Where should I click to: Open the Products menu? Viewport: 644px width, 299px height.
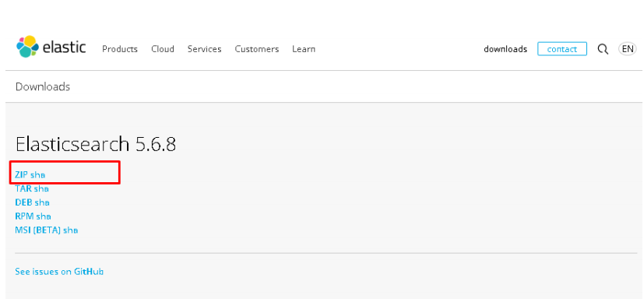120,49
